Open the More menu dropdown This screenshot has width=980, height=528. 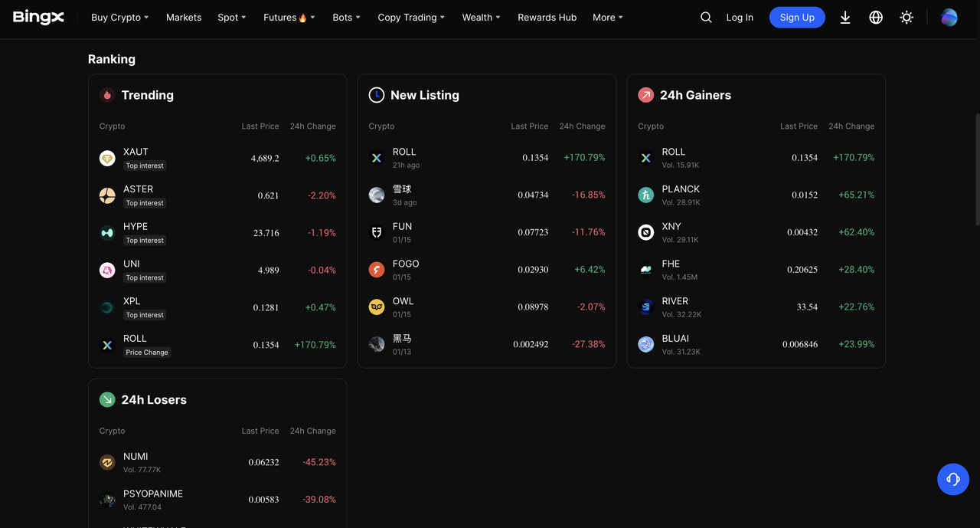607,18
